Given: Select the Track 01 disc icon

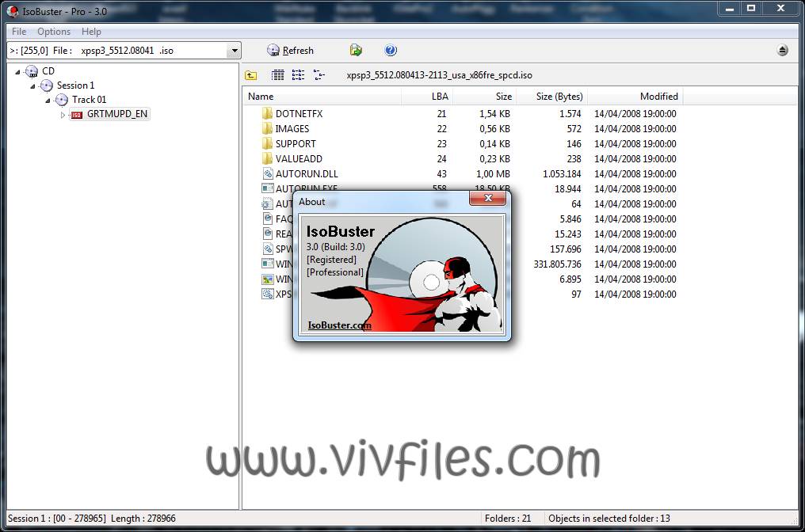Looking at the screenshot, I should 62,100.
